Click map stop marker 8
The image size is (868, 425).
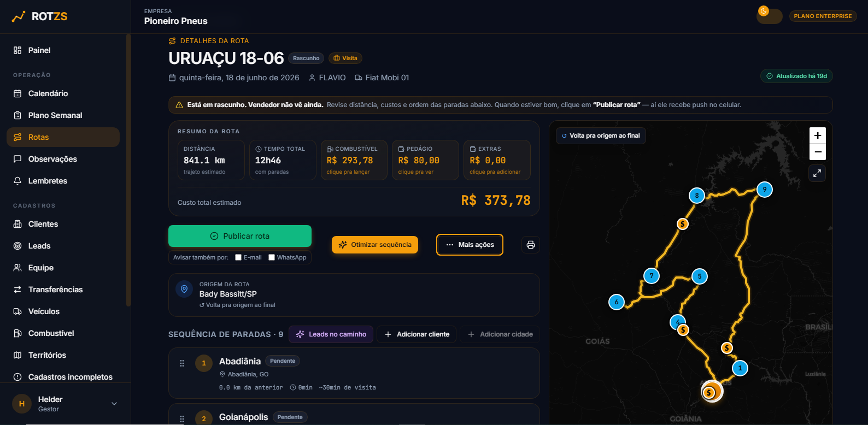pos(697,196)
